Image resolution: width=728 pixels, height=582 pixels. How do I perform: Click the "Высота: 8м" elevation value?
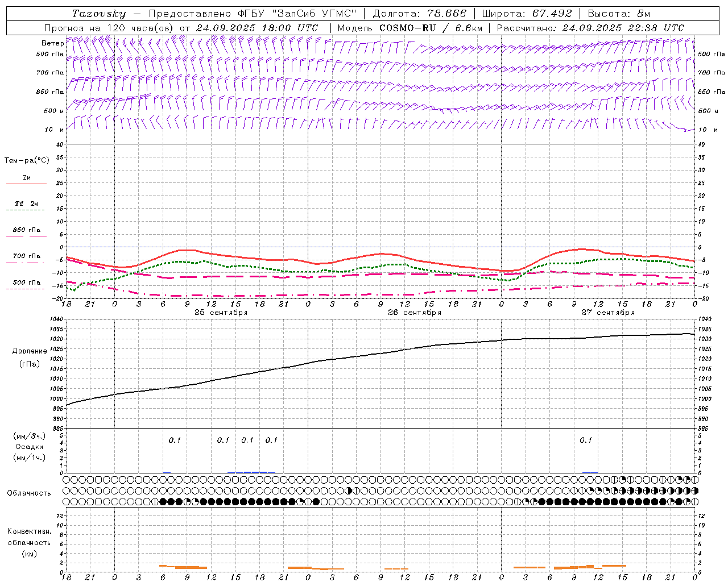(x=619, y=14)
